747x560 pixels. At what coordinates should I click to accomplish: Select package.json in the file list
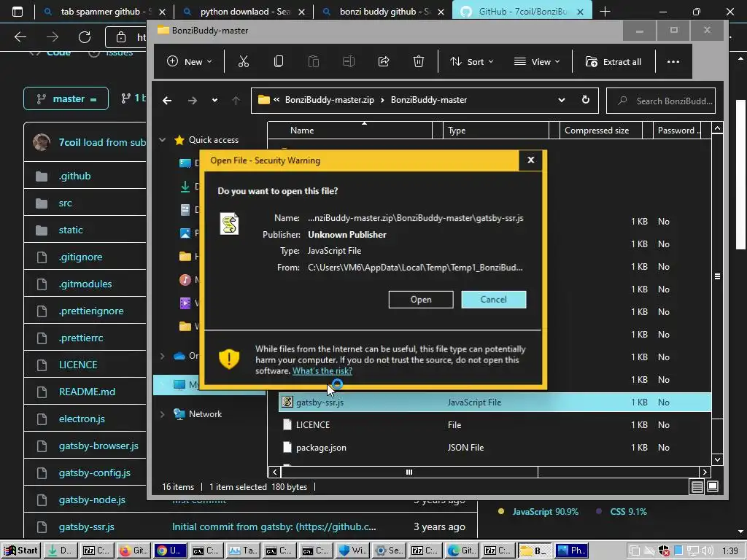321,448
